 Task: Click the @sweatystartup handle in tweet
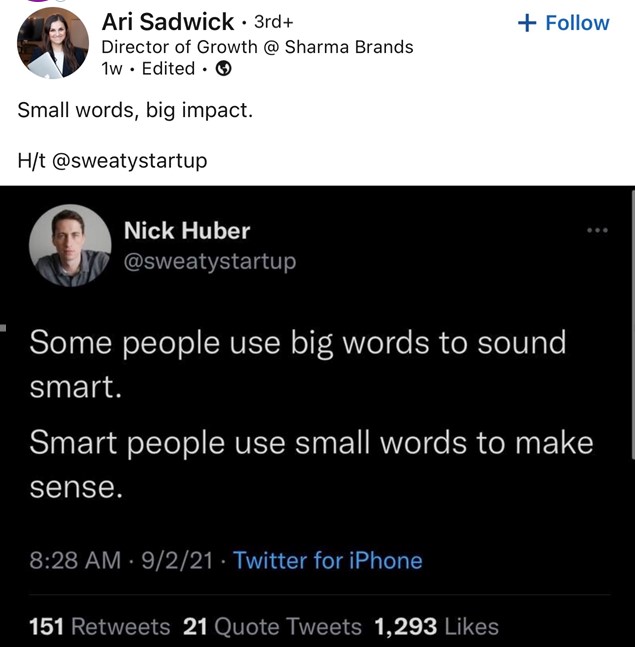(x=210, y=261)
